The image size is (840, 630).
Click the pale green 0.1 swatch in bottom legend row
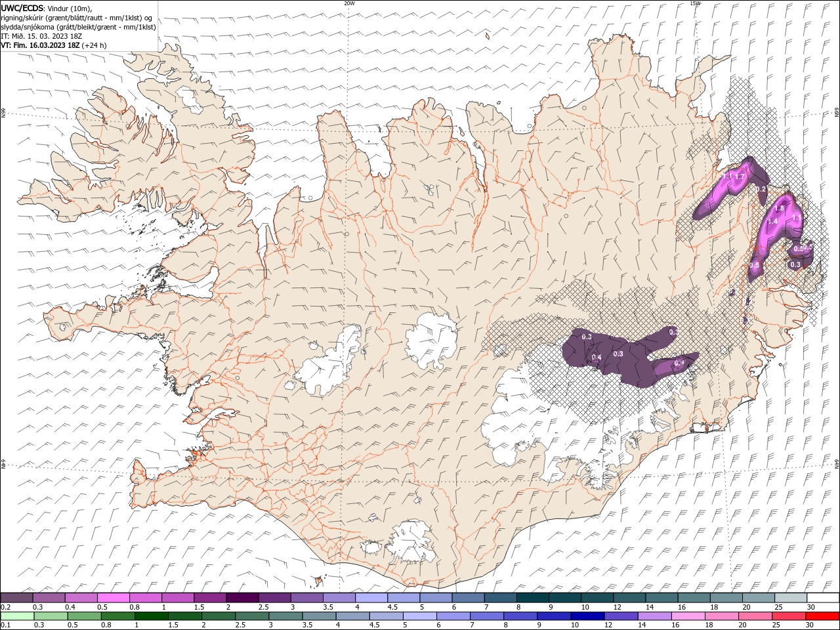(17, 616)
